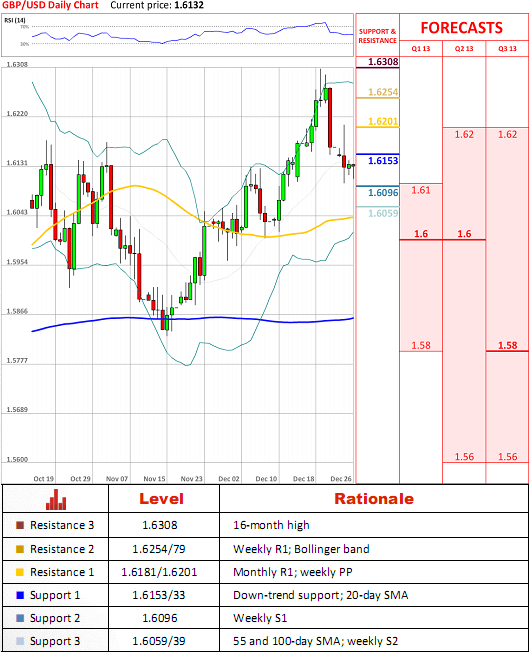The height and width of the screenshot is (656, 532).
Task: Click the Resistance 2 orange color swatch
Action: (x=20, y=549)
